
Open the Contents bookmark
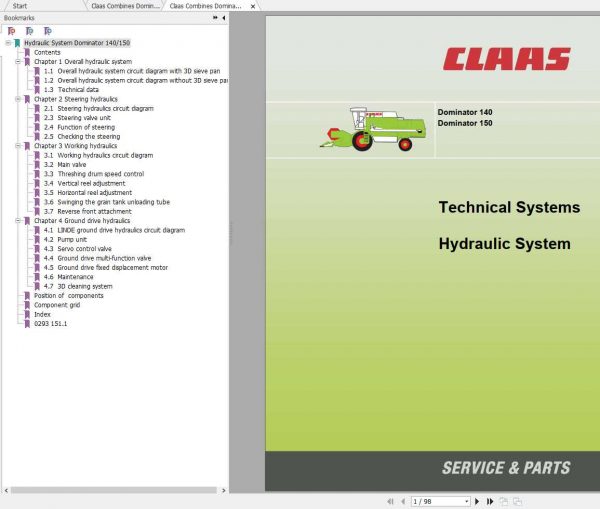tap(47, 52)
